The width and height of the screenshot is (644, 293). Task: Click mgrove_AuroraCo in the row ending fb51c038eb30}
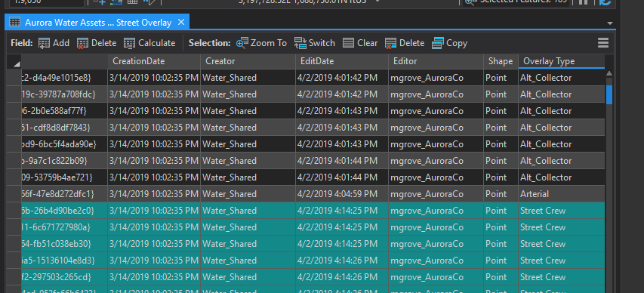click(x=436, y=244)
